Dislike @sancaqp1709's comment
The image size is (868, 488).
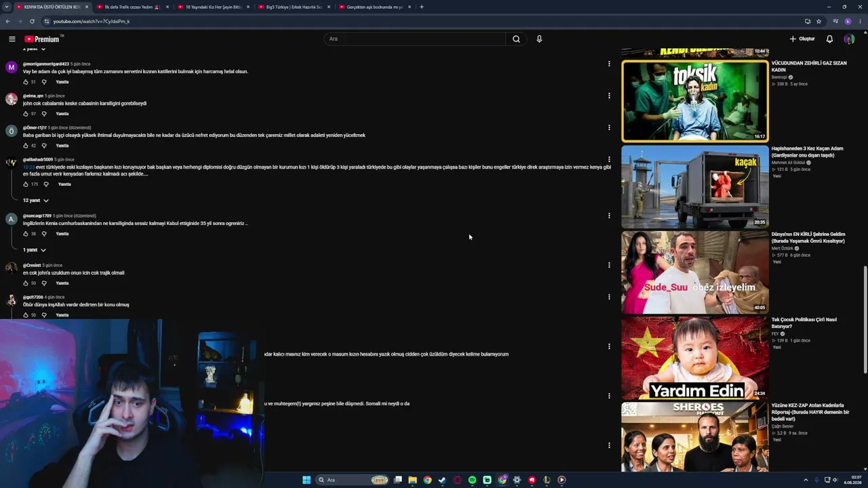point(44,234)
